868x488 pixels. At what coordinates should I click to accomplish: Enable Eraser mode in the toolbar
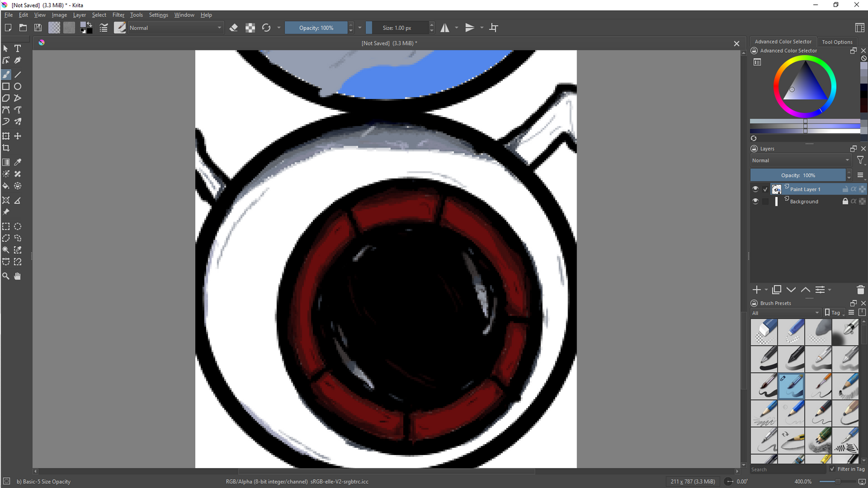[x=234, y=28]
